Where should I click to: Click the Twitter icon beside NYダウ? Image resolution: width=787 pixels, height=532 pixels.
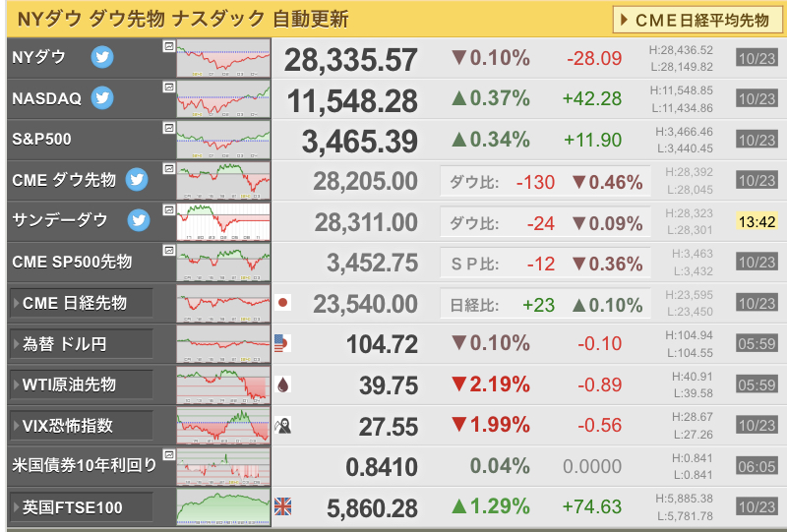[102, 57]
